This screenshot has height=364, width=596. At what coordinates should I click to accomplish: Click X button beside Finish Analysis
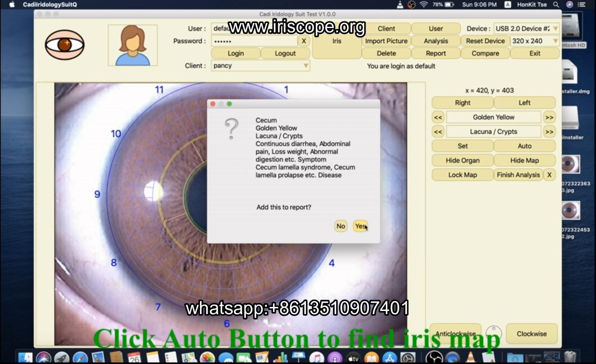tap(549, 175)
